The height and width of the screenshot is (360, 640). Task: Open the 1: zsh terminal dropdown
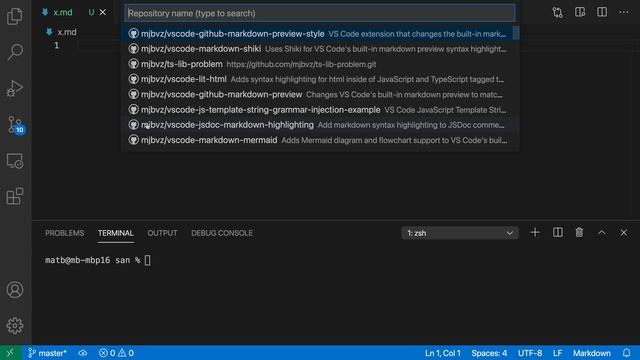click(x=460, y=233)
